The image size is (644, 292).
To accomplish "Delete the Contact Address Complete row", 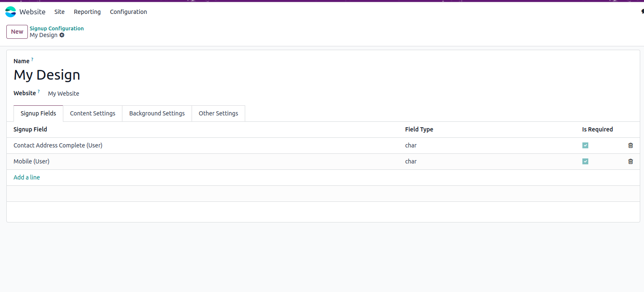I will (x=630, y=145).
